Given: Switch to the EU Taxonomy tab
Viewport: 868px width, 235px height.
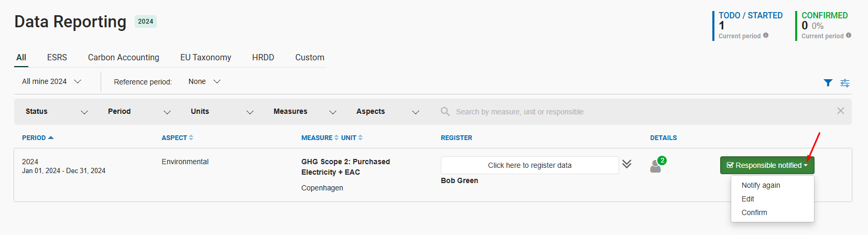Looking at the screenshot, I should click(205, 58).
